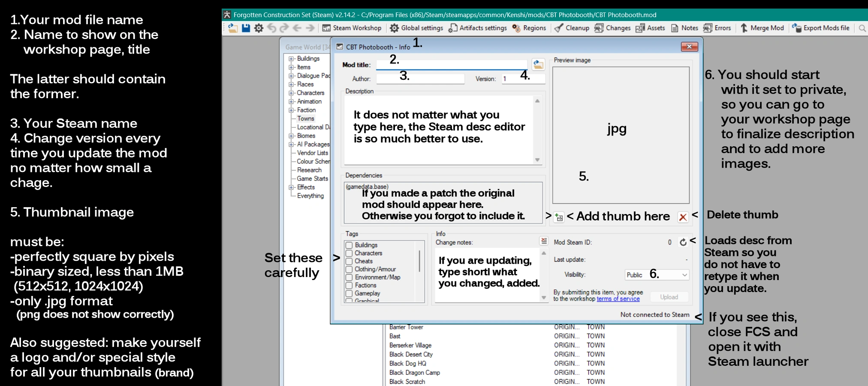
Task: Enable the Factions tag checkbox
Action: (349, 286)
